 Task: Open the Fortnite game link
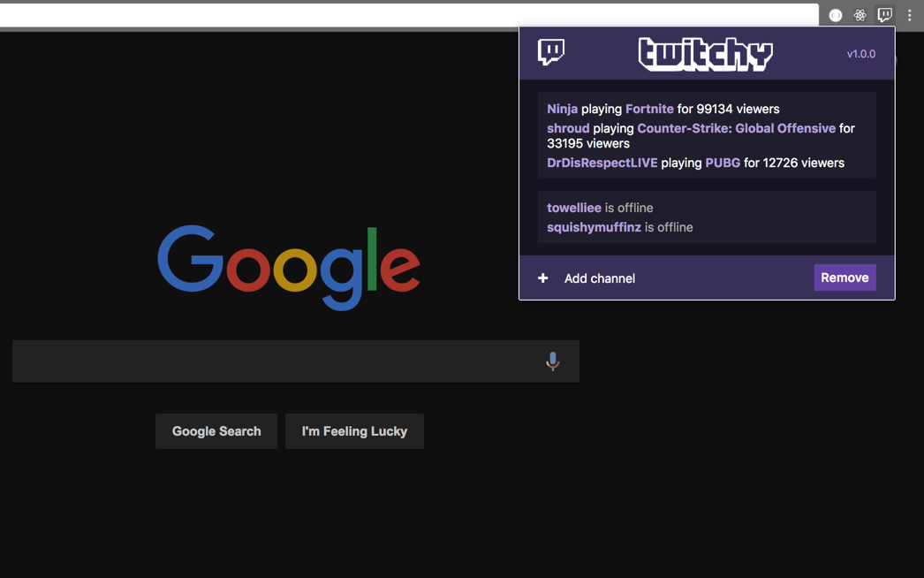click(x=649, y=109)
